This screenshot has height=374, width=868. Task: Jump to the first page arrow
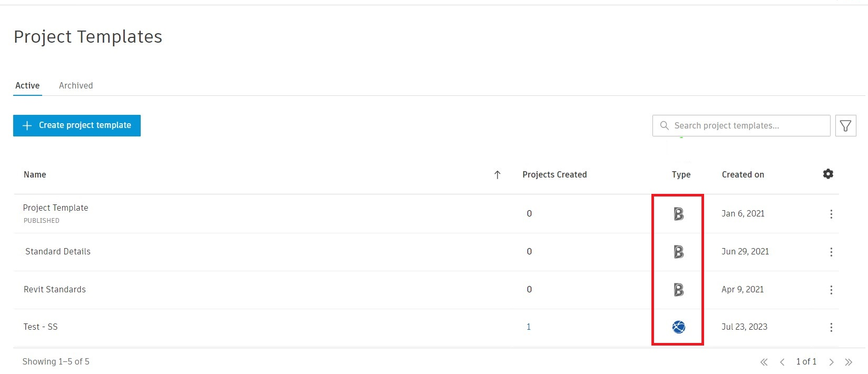[x=764, y=362]
